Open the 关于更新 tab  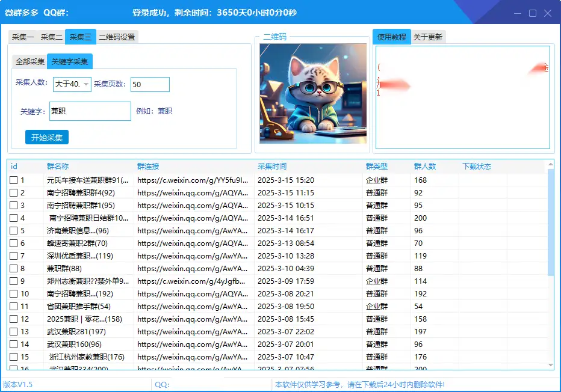[x=428, y=37]
